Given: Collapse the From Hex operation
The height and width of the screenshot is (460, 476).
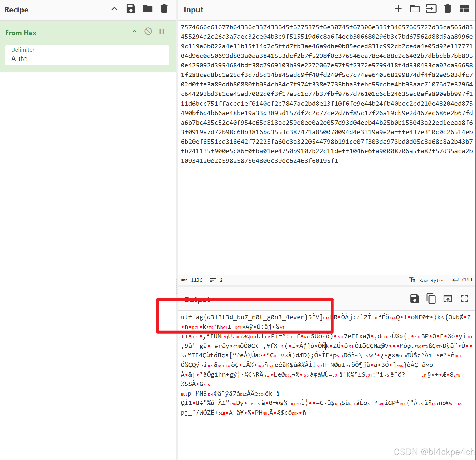Looking at the screenshot, I should pyautogui.click(x=134, y=31).
